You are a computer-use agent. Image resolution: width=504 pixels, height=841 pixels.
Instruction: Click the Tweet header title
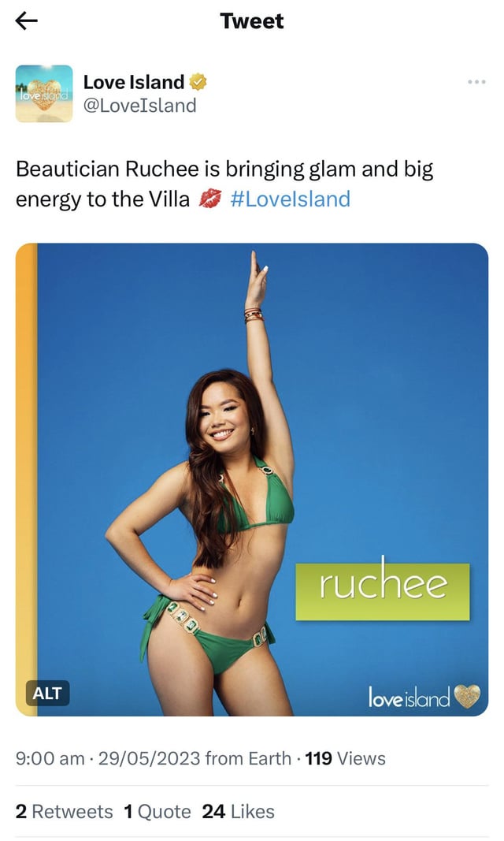click(x=252, y=21)
